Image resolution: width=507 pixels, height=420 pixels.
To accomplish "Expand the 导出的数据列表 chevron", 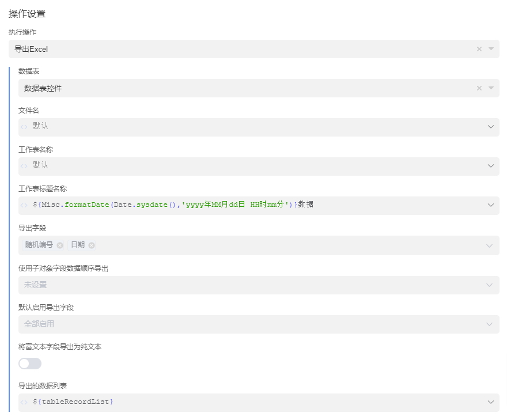I will (491, 402).
